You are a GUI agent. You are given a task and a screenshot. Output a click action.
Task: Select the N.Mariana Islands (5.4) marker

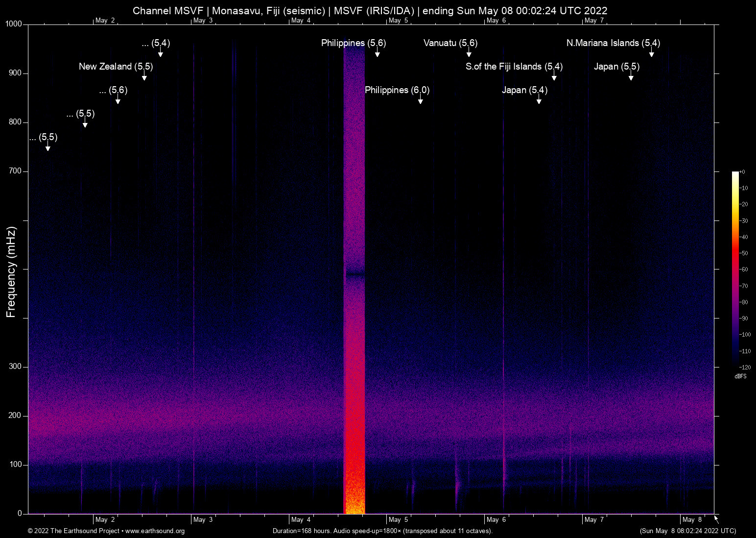point(612,43)
